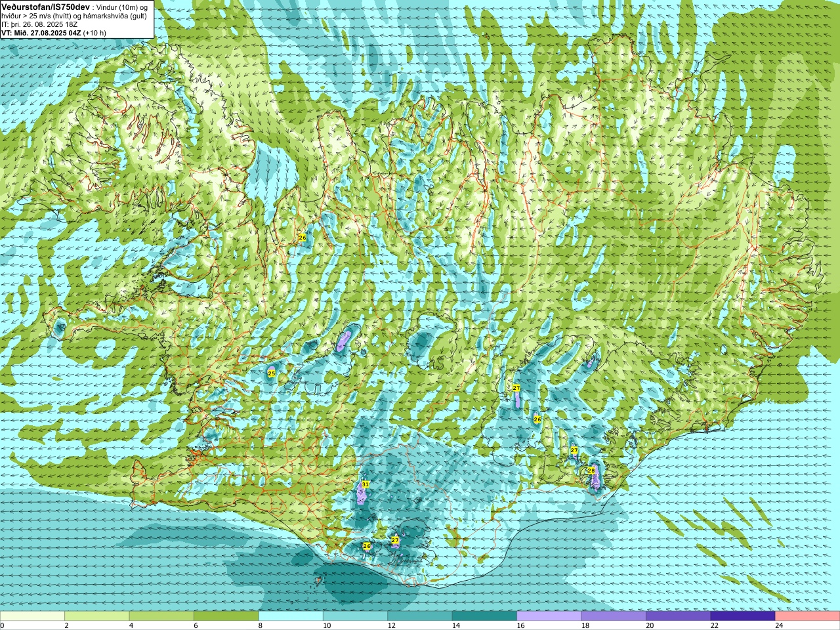The image size is (840, 630).
Task: Click the legend scale value 24
Action: pyautogui.click(x=779, y=625)
